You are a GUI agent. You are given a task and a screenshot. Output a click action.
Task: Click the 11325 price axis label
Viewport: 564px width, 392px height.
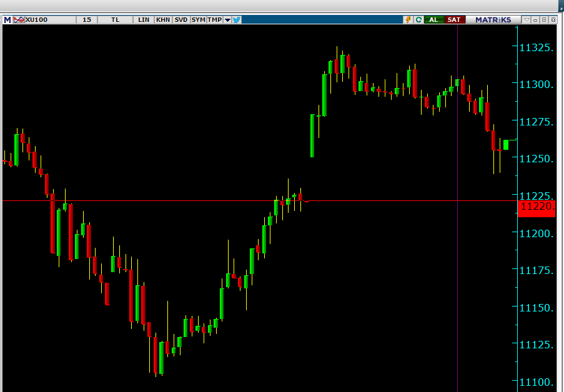tap(537, 48)
